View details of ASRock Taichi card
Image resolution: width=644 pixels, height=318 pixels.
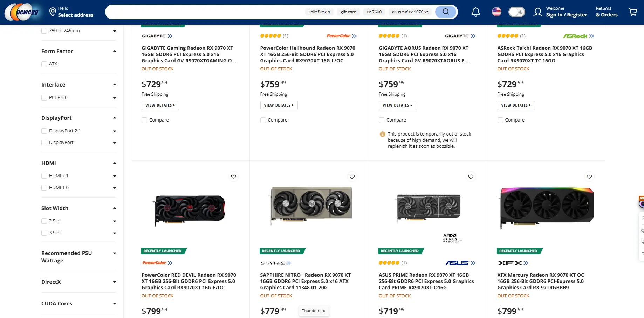pos(516,105)
